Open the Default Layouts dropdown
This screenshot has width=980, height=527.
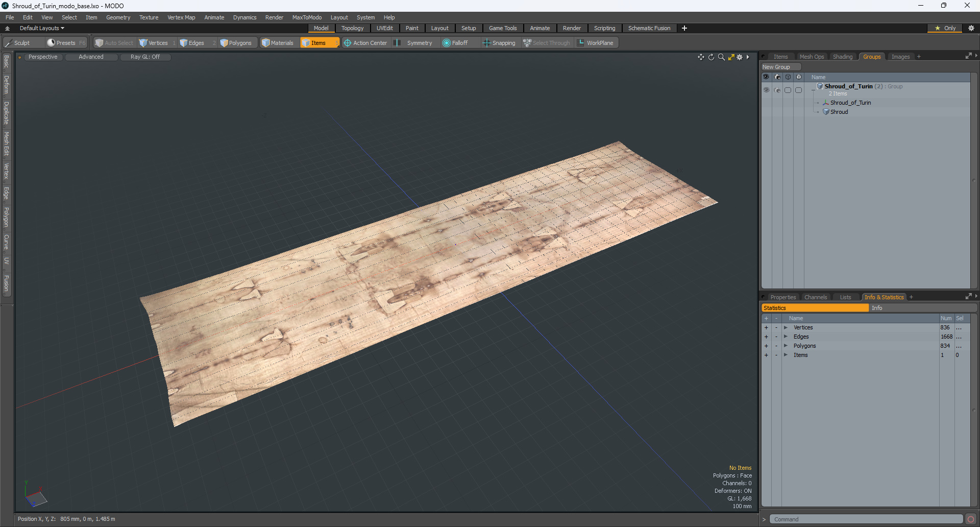[42, 28]
